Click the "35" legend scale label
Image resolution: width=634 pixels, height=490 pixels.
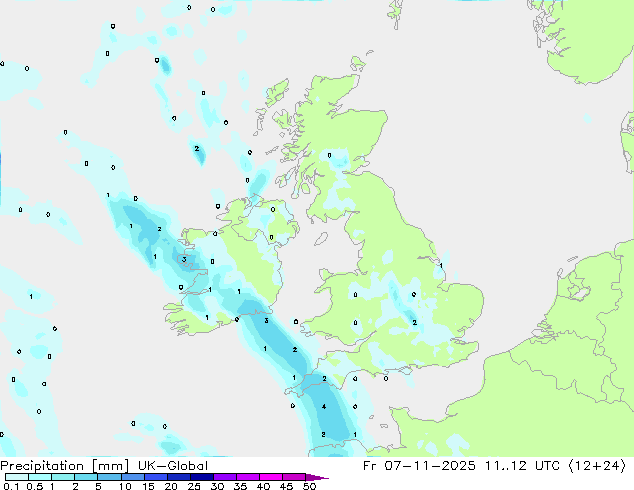(240, 486)
